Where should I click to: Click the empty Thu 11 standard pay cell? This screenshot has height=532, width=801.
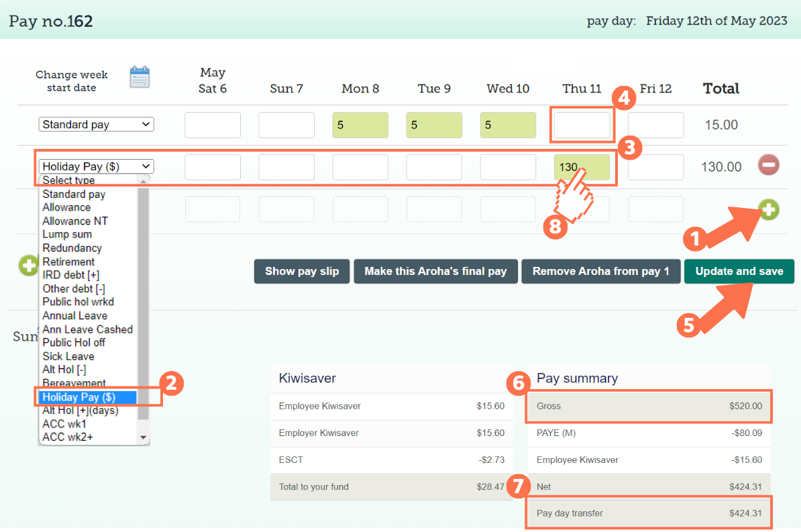[x=582, y=124]
